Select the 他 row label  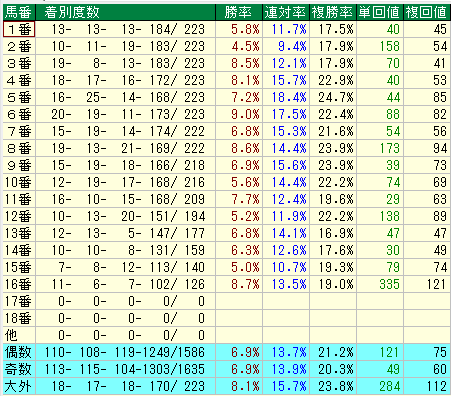click(19, 335)
